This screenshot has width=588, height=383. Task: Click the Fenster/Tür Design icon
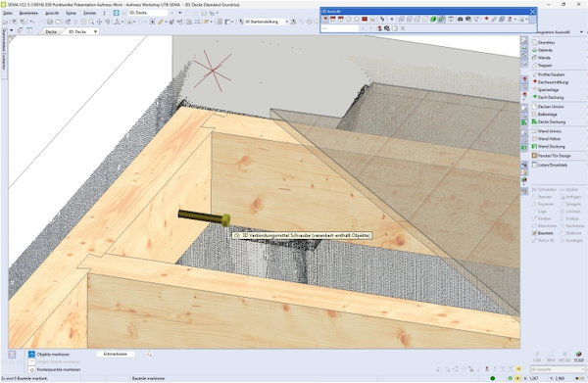click(x=535, y=156)
